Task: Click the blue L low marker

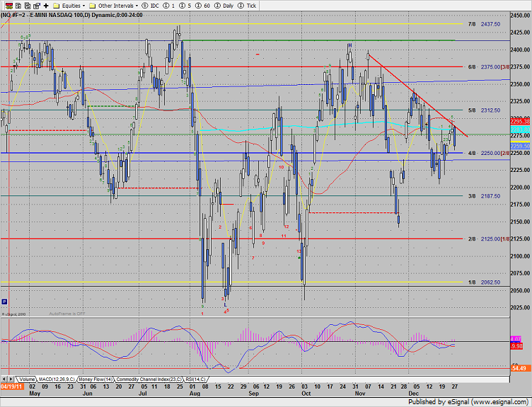Action: click(225, 305)
